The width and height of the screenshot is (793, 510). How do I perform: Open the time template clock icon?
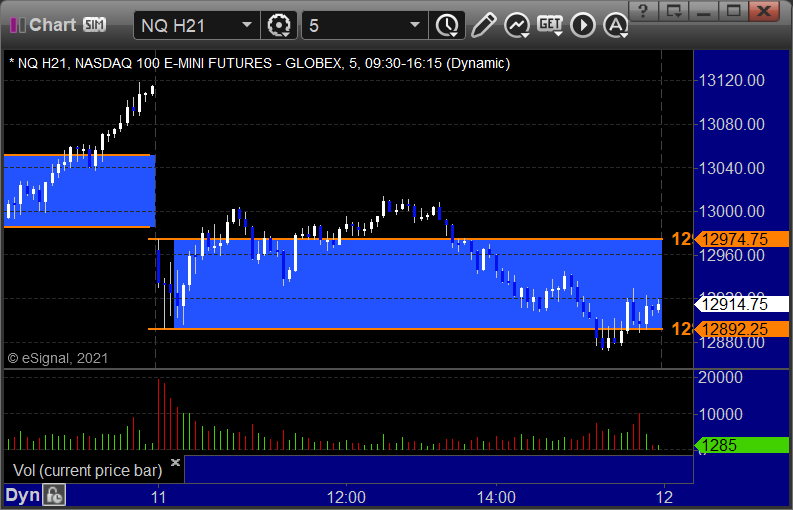(x=447, y=25)
